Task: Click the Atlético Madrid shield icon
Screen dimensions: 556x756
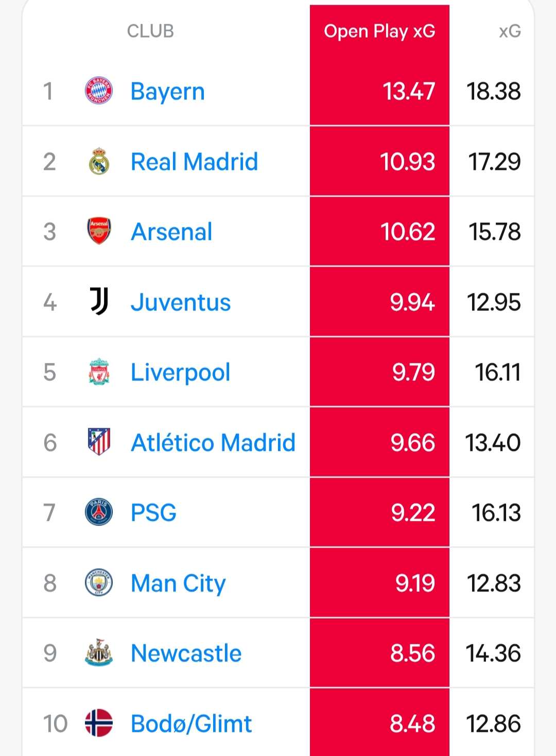Action: click(x=99, y=442)
